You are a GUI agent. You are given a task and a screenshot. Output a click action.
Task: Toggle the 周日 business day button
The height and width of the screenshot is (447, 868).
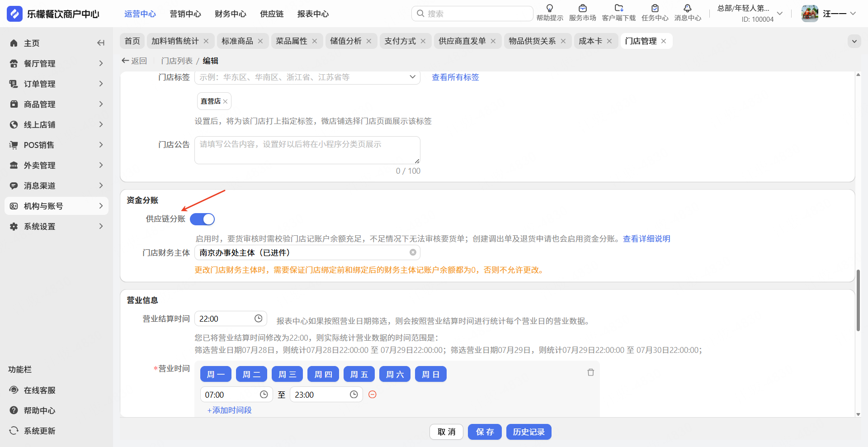(430, 374)
